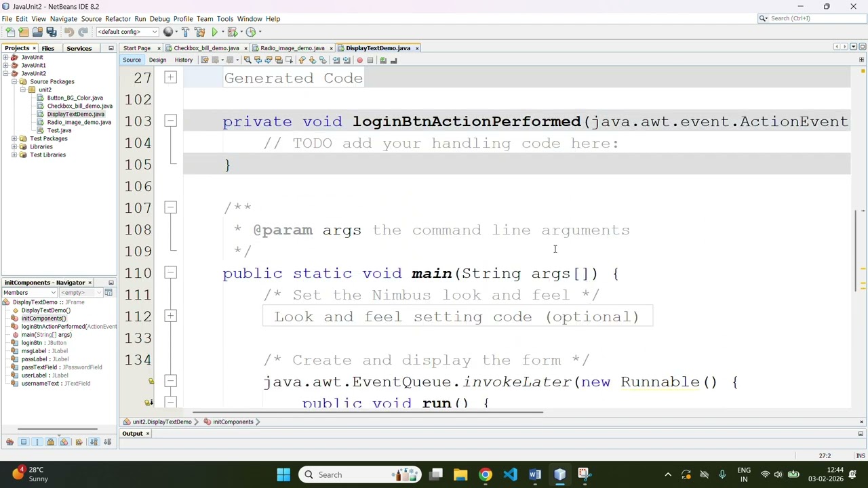Viewport: 868px width, 488px height.
Task: Click the Start Macro Recording red dot
Action: [x=359, y=60]
